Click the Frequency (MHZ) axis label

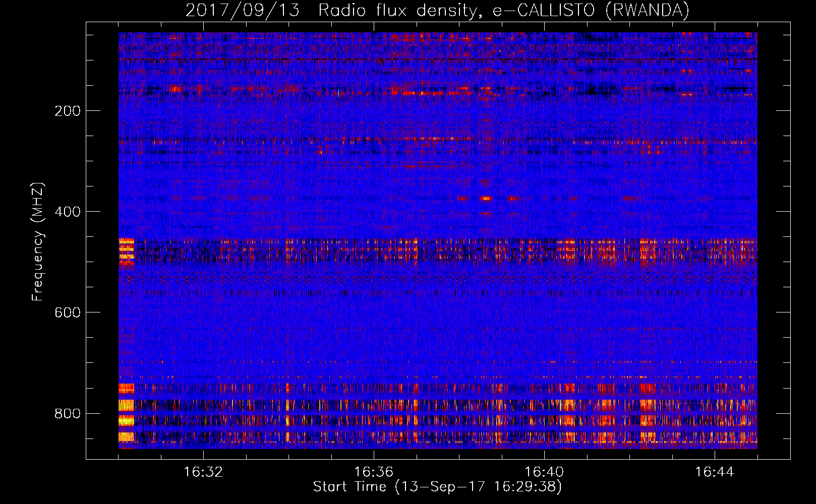click(x=38, y=242)
